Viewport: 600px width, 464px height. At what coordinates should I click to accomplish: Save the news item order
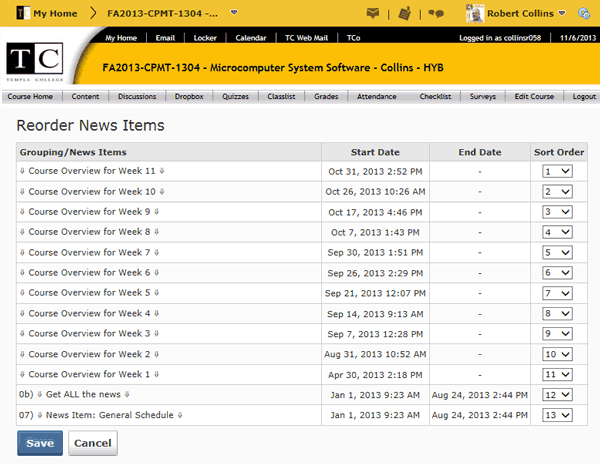[40, 443]
